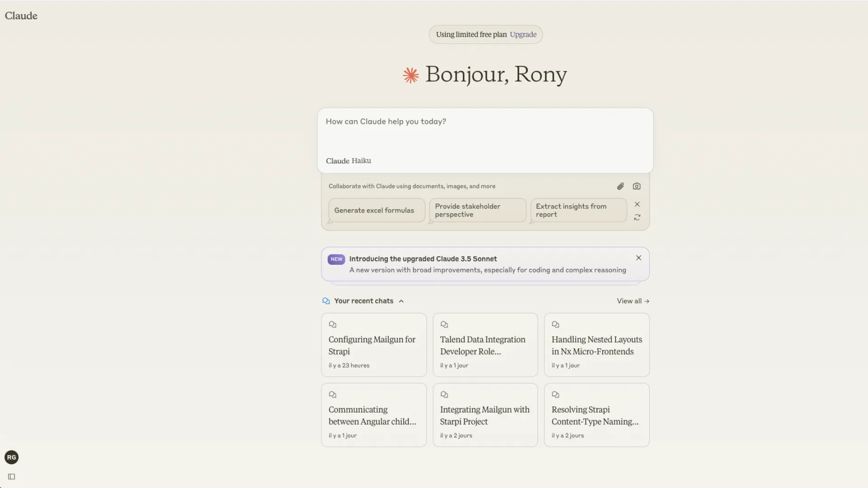Viewport: 868px width, 488px height.
Task: Open View all recent chats
Action: tap(632, 301)
